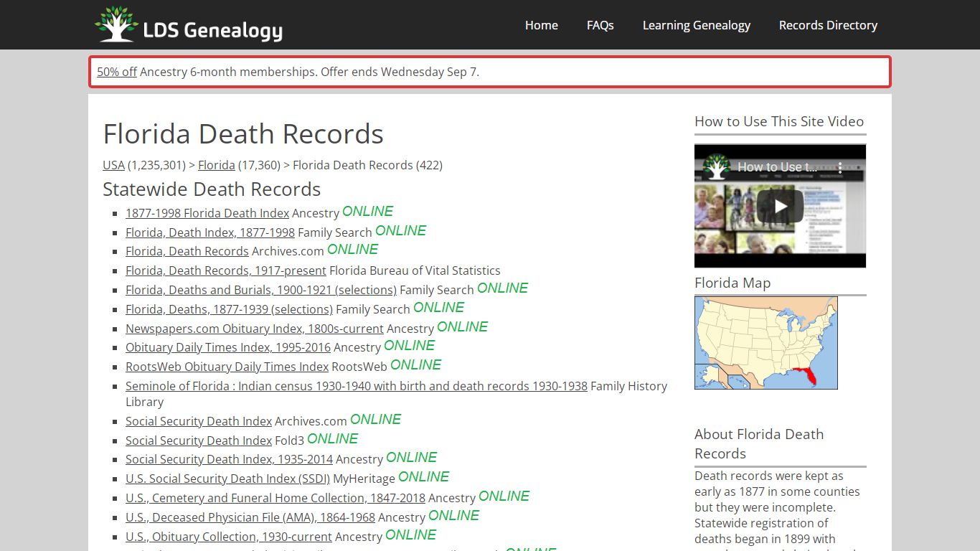Open Seminole of Florida Indian census link
980x551 pixels.
[x=357, y=386]
